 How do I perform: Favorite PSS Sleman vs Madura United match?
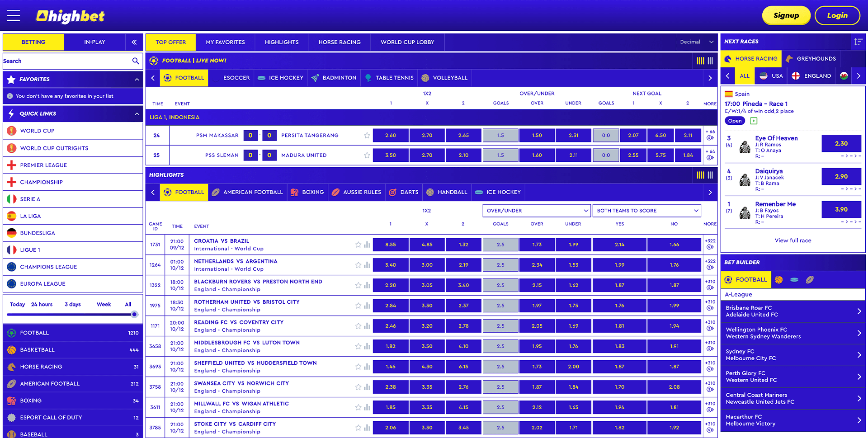coord(367,155)
